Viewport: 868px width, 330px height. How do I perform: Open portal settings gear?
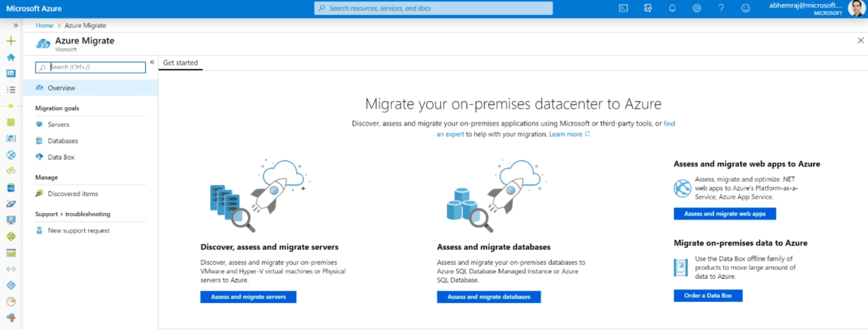[696, 8]
